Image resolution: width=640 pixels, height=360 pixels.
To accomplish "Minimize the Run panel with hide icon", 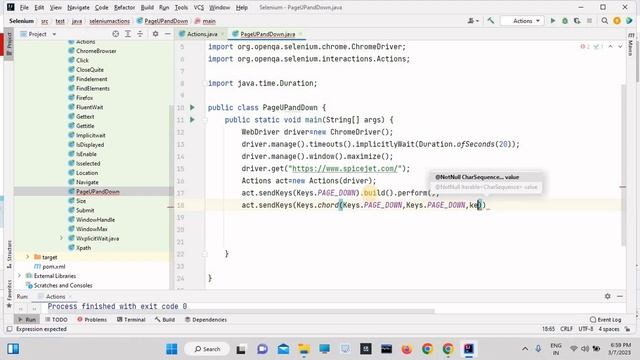I will (x=620, y=296).
